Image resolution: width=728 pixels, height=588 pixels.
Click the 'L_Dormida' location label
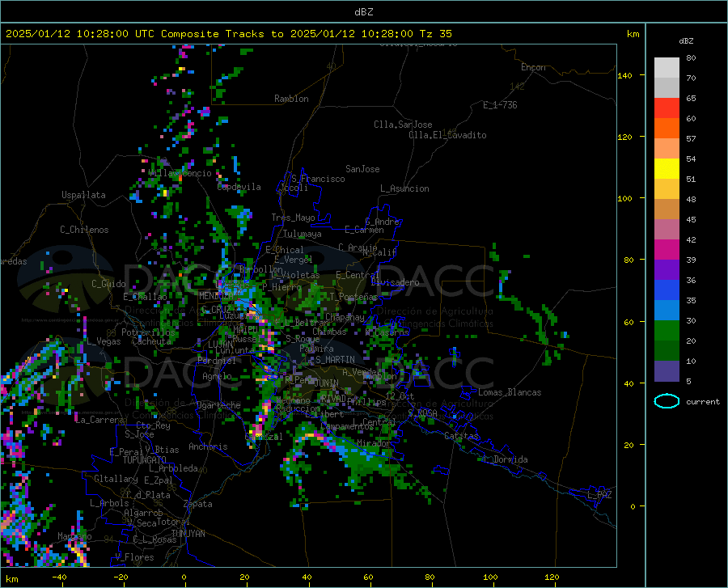click(505, 459)
